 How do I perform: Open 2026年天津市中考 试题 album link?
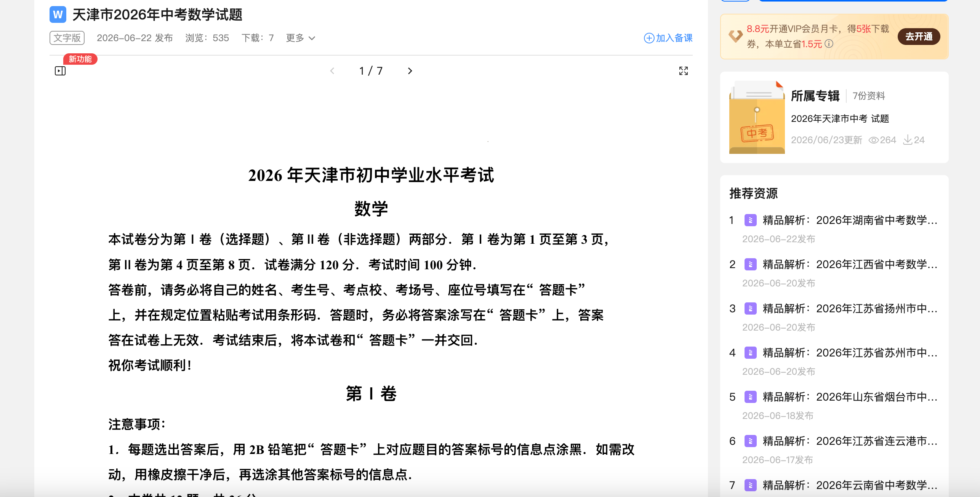point(840,118)
